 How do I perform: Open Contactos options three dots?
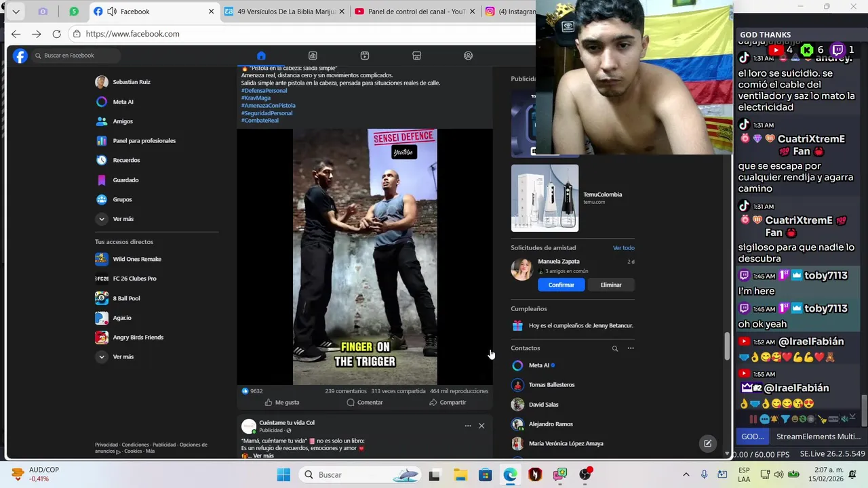631,348
